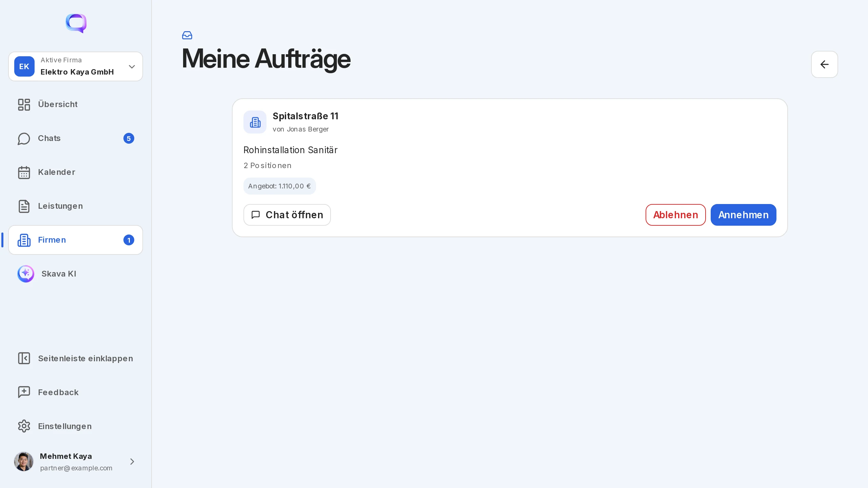Open Leistungen in the sidebar
The image size is (868, 488).
tap(76, 206)
